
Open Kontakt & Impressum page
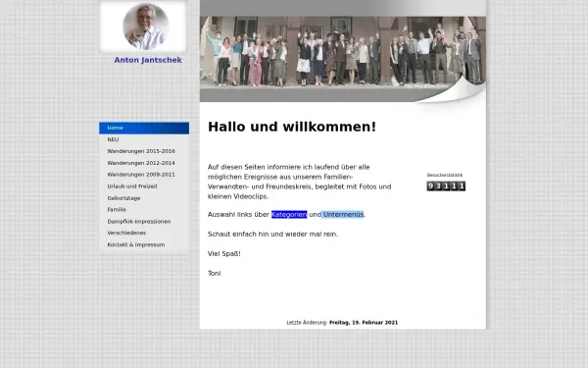click(x=144, y=244)
